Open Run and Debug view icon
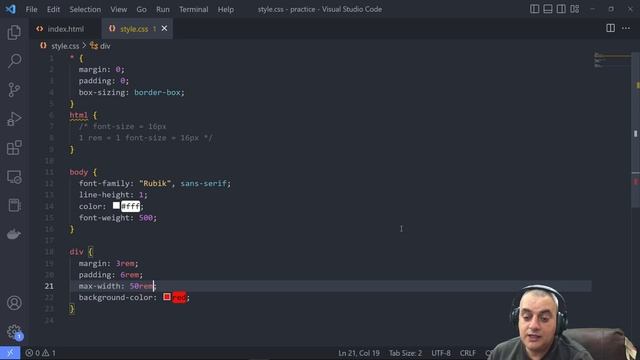The image size is (640, 360). pos(14,119)
